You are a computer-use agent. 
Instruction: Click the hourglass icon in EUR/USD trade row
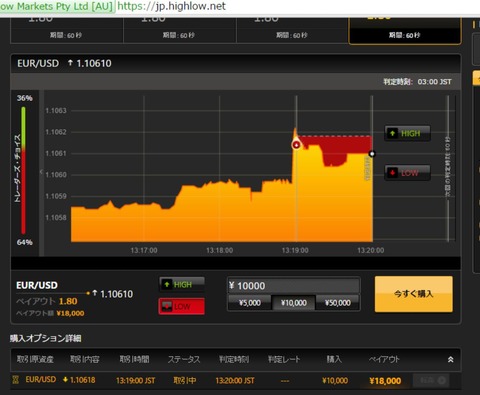pos(15,380)
